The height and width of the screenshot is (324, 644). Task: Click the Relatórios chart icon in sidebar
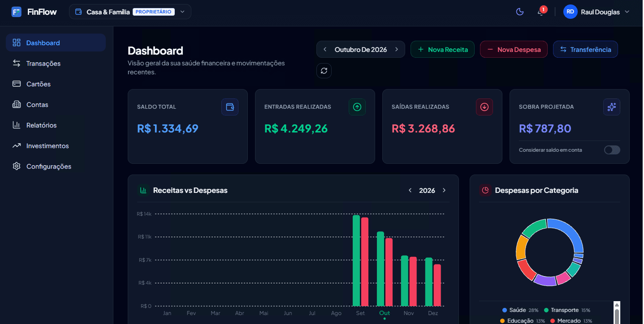[x=17, y=125]
